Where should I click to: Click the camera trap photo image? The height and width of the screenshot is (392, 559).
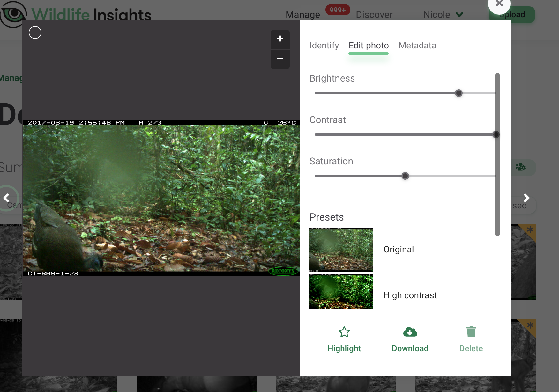point(161,198)
